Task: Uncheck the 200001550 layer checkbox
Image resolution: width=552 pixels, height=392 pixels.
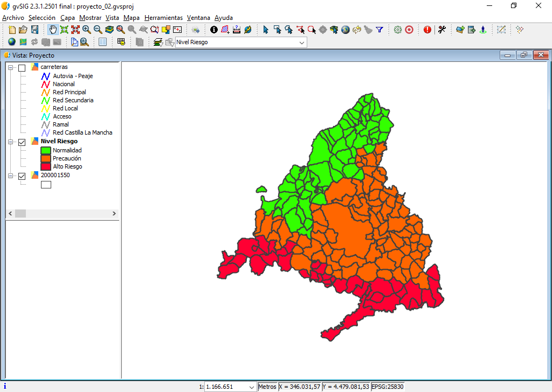Action: pyautogui.click(x=22, y=176)
